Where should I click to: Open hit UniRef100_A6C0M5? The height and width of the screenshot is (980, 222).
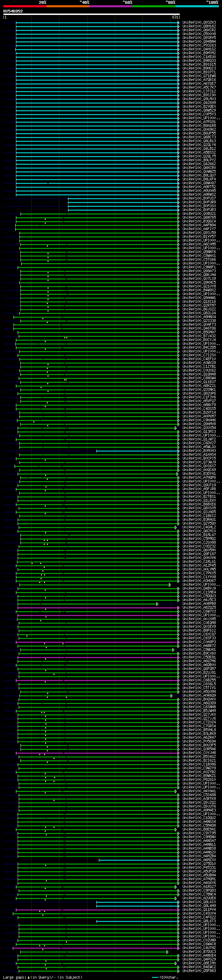pyautogui.click(x=199, y=244)
